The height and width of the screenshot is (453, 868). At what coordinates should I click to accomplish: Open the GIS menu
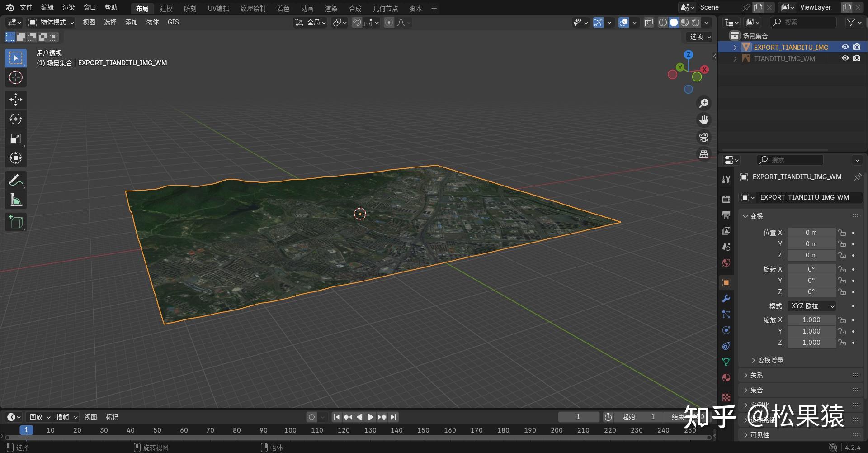pos(173,22)
